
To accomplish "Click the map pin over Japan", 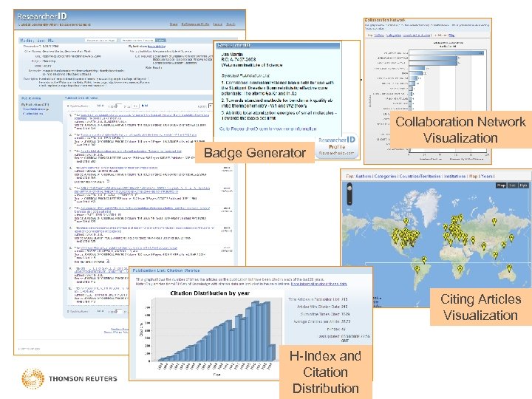I will (511, 237).
